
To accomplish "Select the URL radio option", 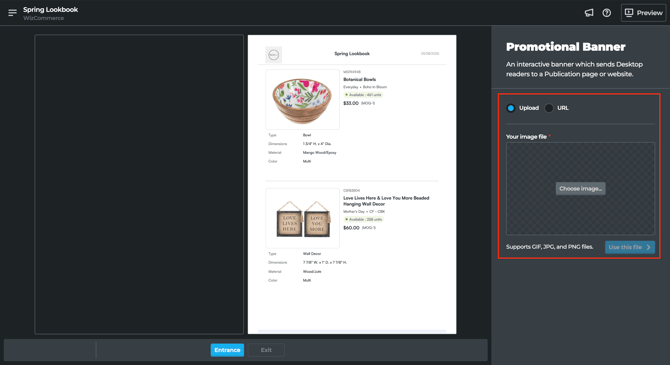I will click(x=549, y=108).
